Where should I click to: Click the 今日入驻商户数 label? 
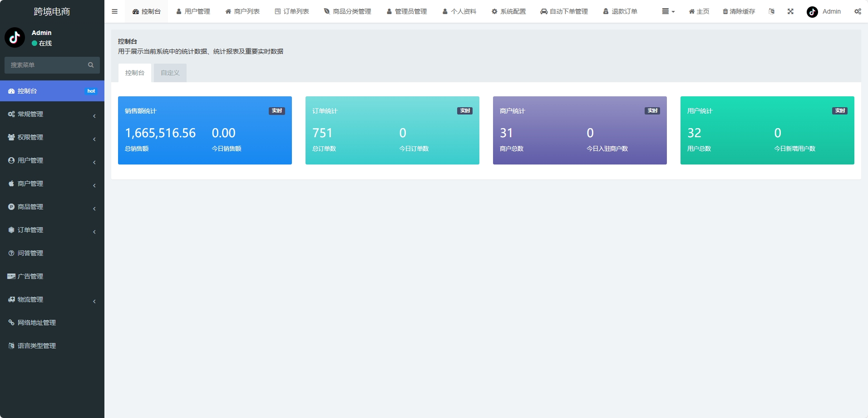pyautogui.click(x=607, y=149)
